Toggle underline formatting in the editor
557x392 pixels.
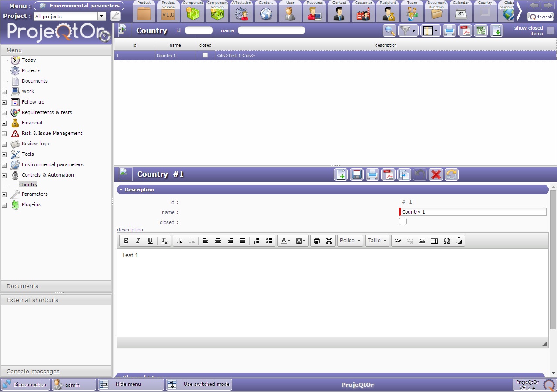[x=150, y=241]
